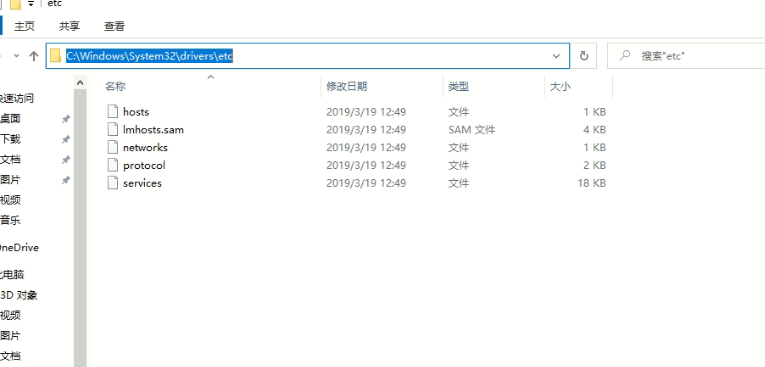Screen dimensions: 765x367
Task: Sort files by 修改日期 column
Action: click(346, 87)
